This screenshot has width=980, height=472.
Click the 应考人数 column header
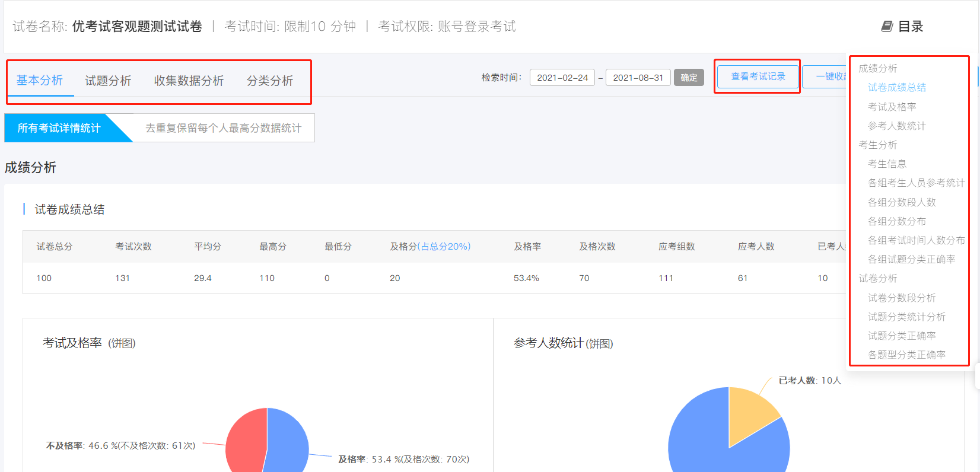click(756, 246)
